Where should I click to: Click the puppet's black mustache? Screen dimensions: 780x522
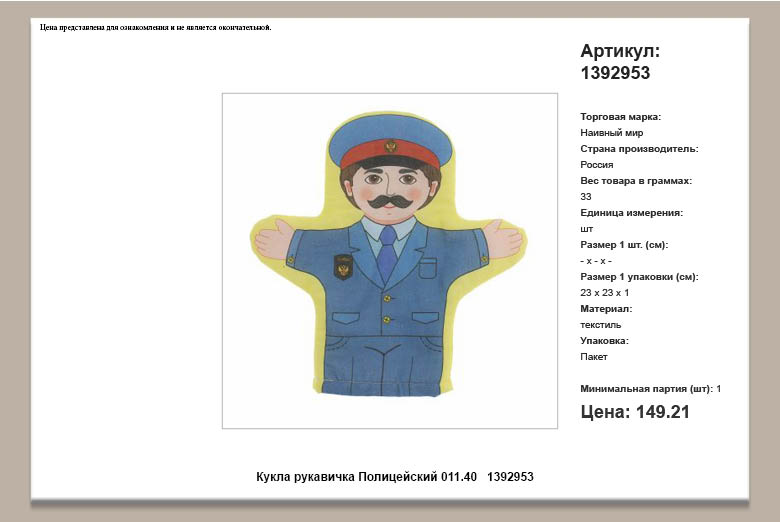(x=389, y=203)
